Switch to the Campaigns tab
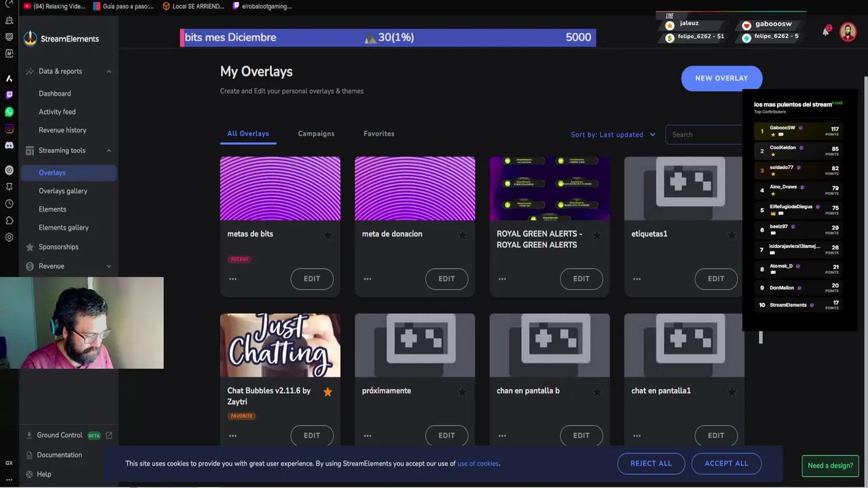This screenshot has height=488, width=868. pos(316,134)
